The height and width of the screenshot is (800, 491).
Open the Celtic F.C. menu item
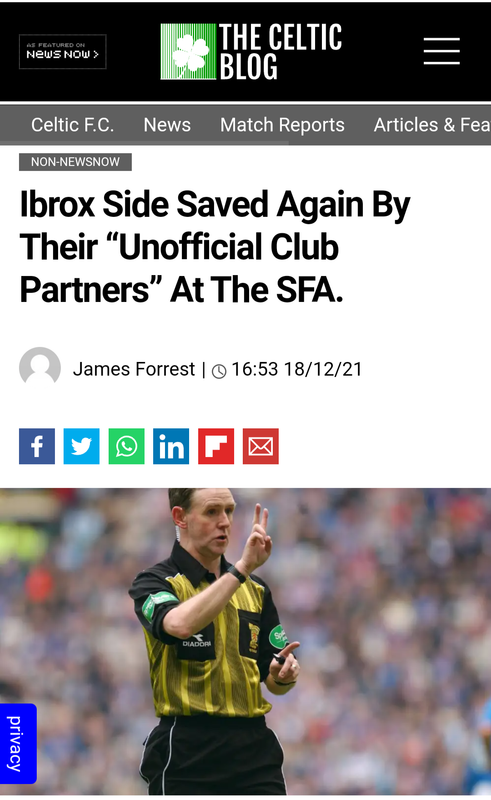(72, 125)
